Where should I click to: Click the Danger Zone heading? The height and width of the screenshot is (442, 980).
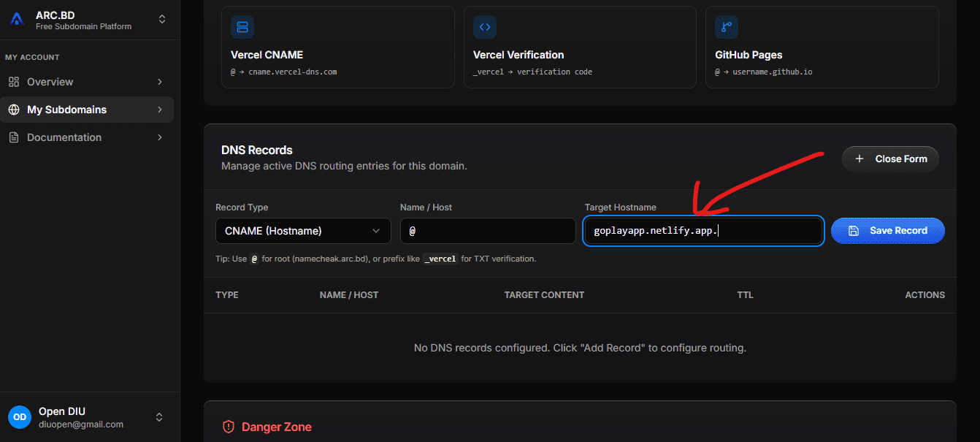(x=277, y=427)
